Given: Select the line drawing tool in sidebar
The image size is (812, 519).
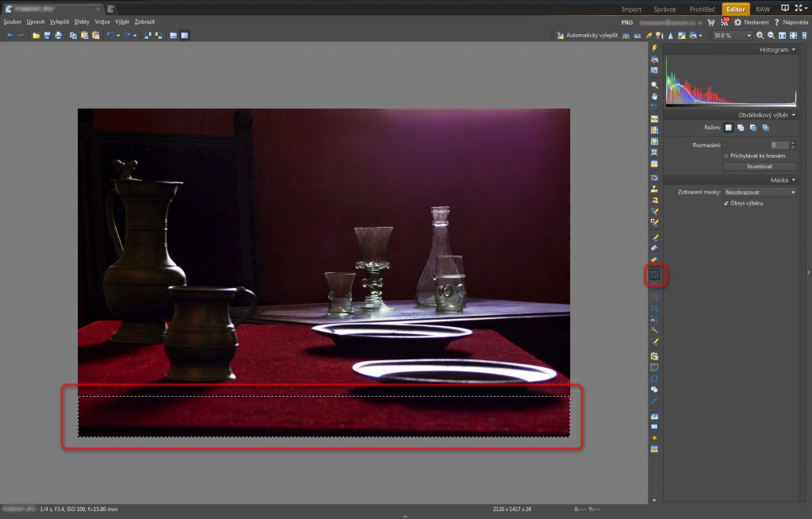Looking at the screenshot, I should (654, 401).
